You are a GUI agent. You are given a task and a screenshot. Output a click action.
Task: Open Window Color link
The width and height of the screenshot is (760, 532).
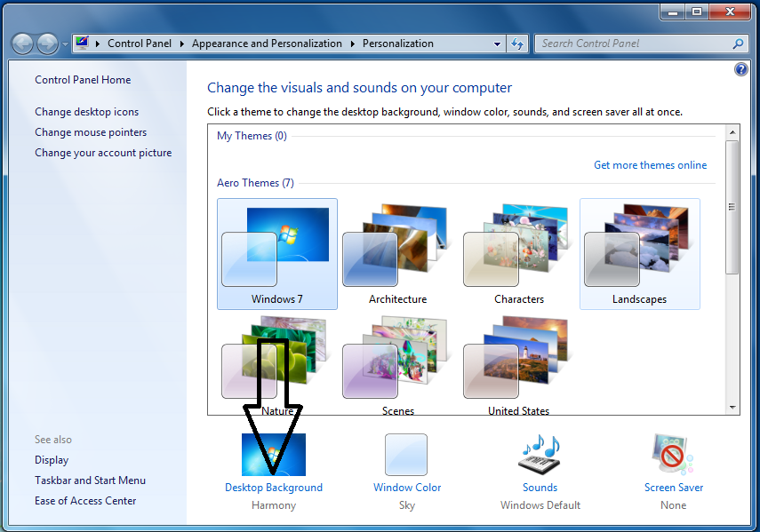(x=407, y=488)
